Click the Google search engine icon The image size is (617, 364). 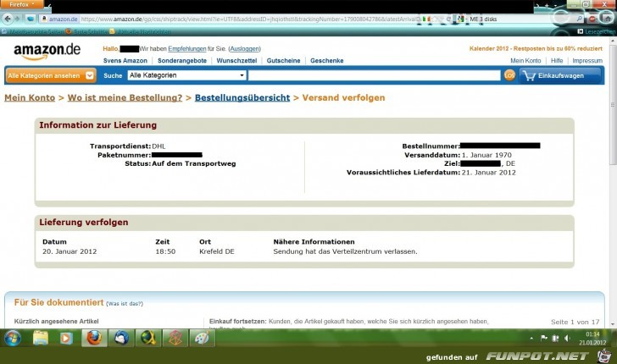(459, 19)
